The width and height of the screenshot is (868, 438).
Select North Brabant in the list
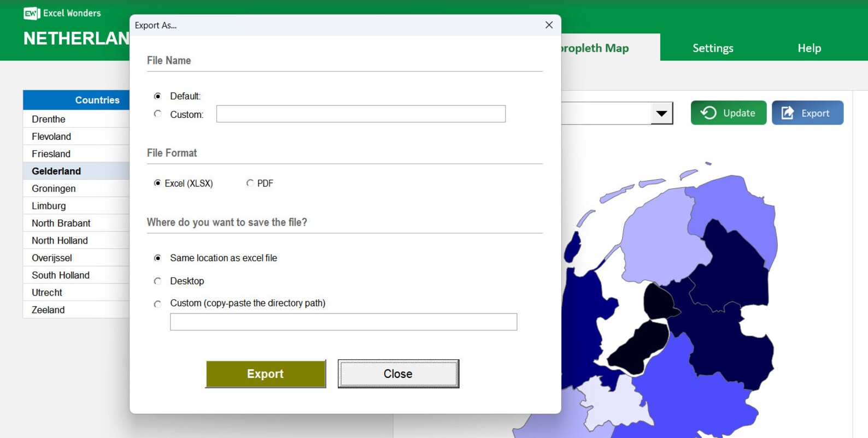[77, 223]
